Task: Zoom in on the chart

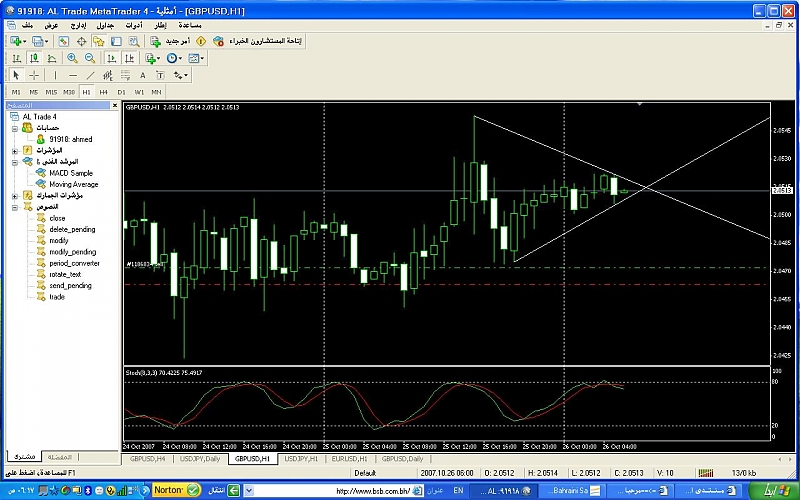Action: (72, 58)
